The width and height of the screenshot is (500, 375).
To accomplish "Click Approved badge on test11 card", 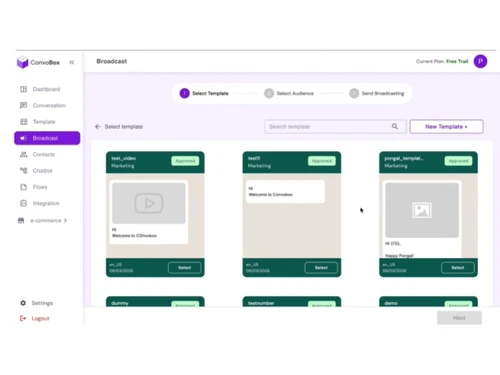I will tap(322, 161).
